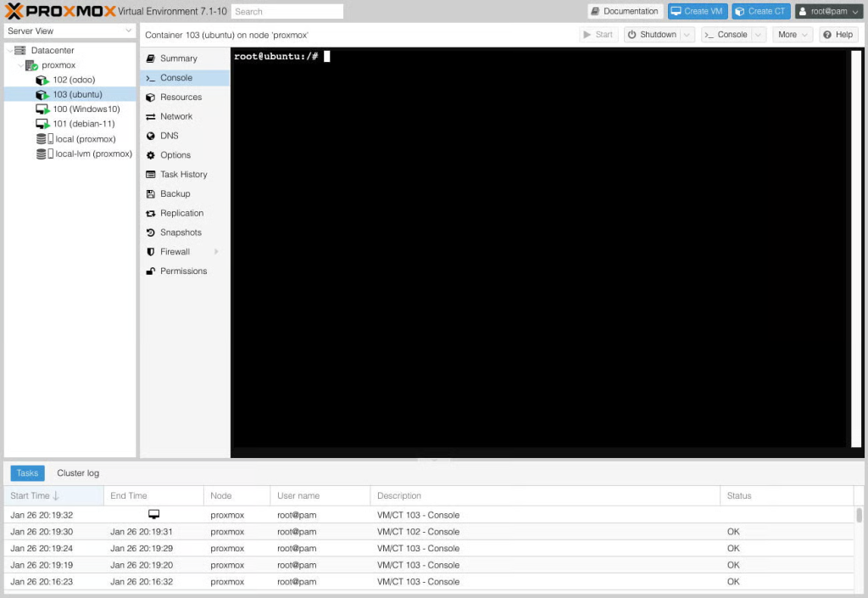Select Summary in container menu
Image resolution: width=868 pixels, height=598 pixels.
184,59
